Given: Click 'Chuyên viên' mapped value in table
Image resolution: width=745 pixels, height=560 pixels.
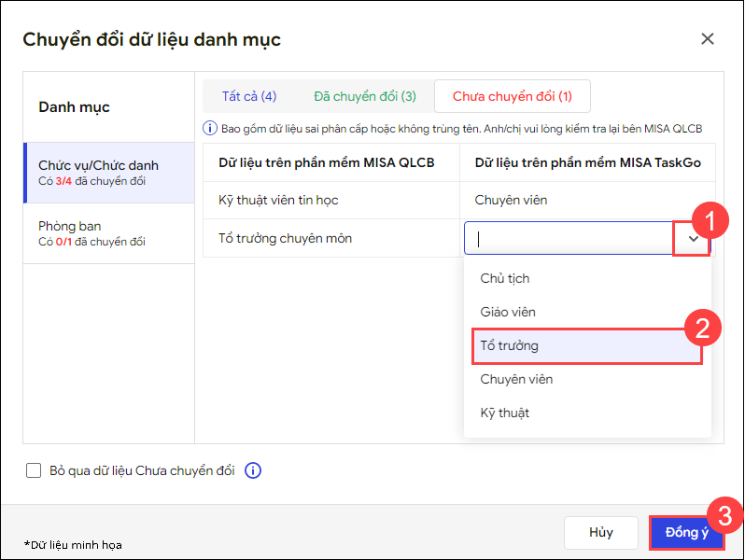Looking at the screenshot, I should point(511,200).
